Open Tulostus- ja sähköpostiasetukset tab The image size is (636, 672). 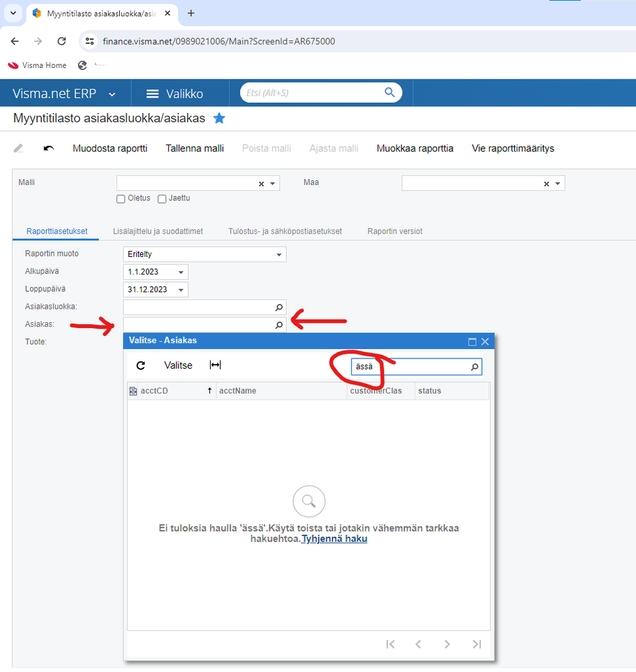click(285, 231)
